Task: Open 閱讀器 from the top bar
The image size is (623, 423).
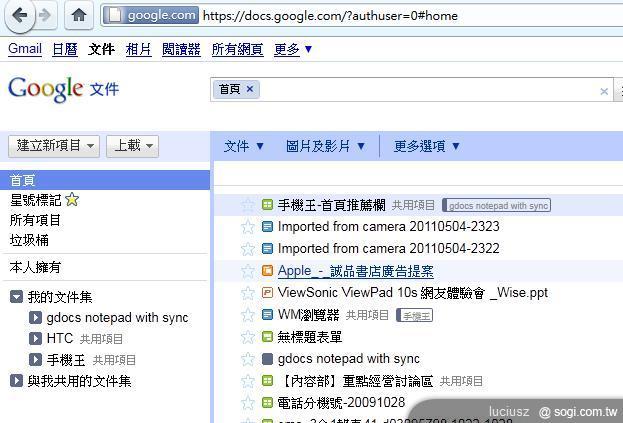Action: (x=181, y=49)
